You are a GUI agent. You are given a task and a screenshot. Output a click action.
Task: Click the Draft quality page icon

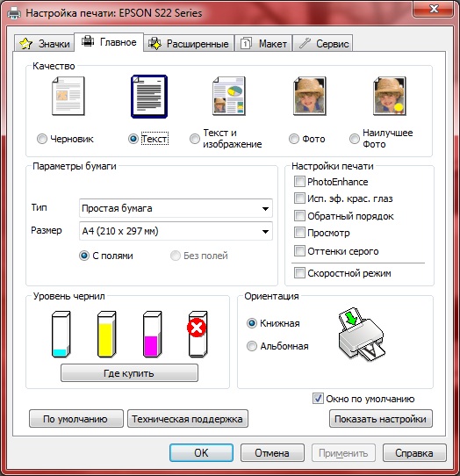[x=68, y=96]
